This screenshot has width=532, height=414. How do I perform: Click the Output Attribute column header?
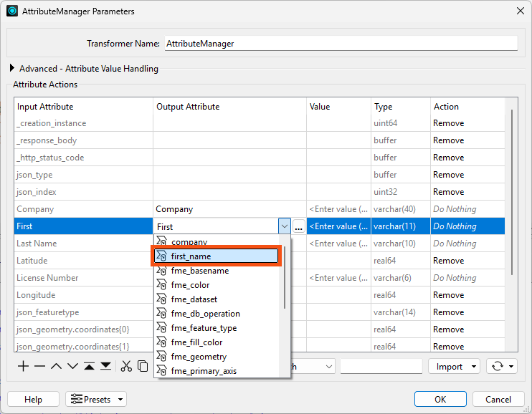229,107
